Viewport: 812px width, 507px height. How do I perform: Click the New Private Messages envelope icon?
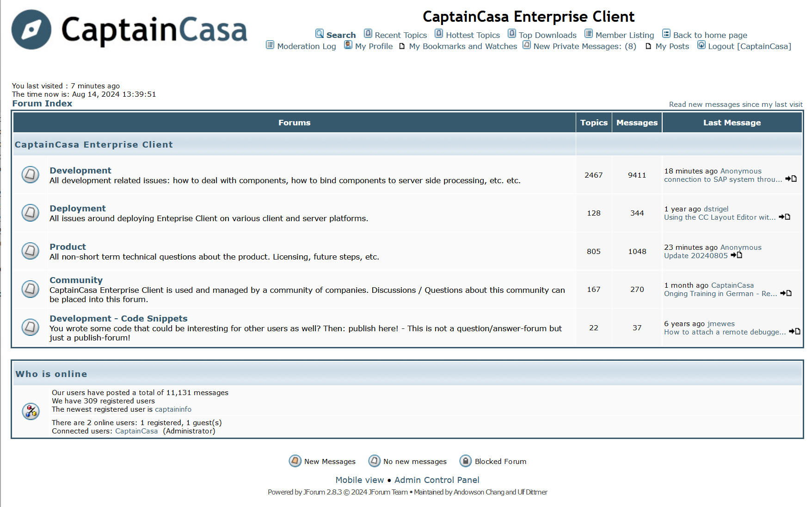click(x=526, y=44)
